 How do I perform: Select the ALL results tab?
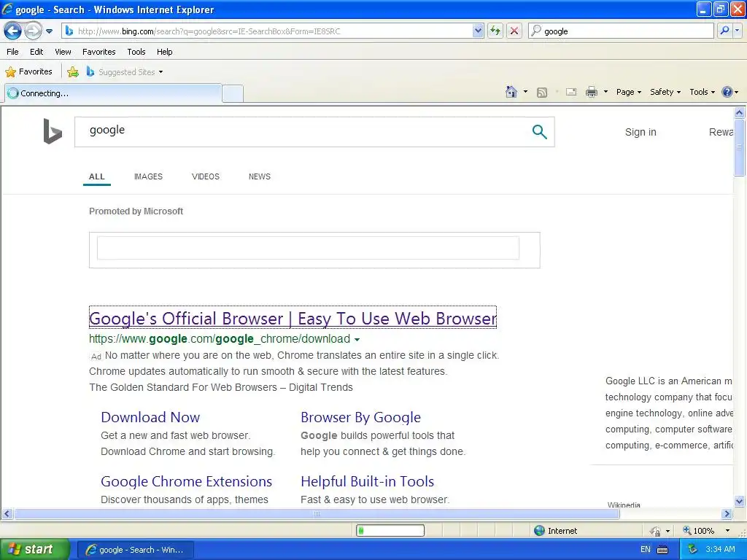tap(97, 176)
